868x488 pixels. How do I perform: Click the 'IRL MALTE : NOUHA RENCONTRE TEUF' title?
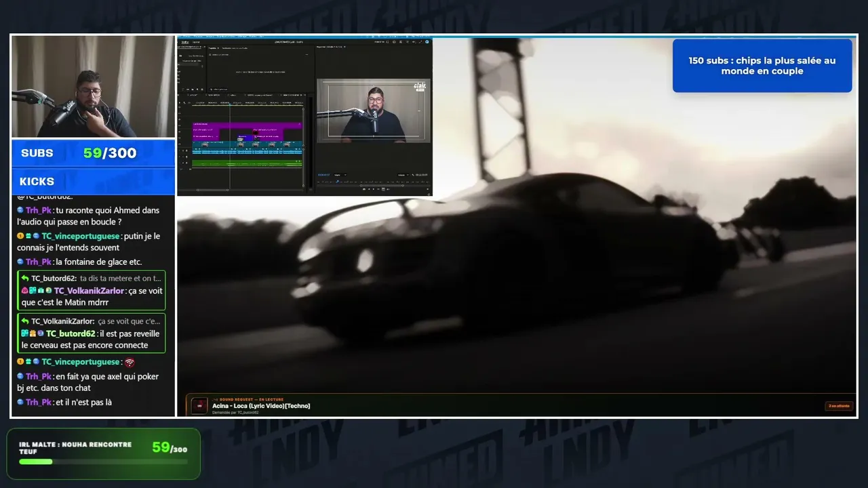(x=75, y=448)
